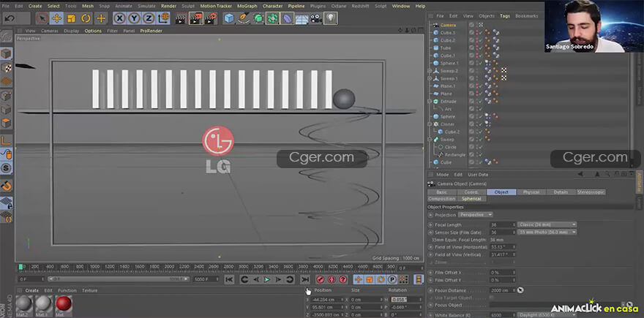Click the green Play Forward button
The height and width of the screenshot is (318, 644).
click(267, 279)
